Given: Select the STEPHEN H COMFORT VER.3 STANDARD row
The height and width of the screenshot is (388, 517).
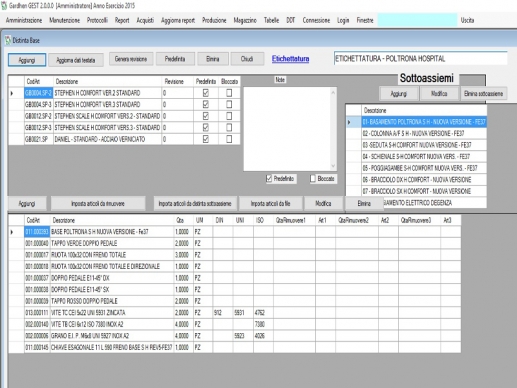Looking at the screenshot, I should (x=124, y=105).
